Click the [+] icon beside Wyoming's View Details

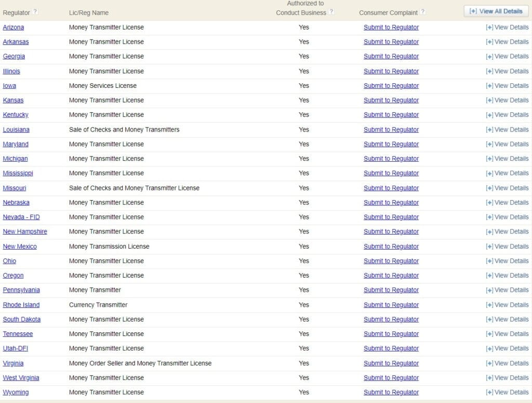point(488,392)
